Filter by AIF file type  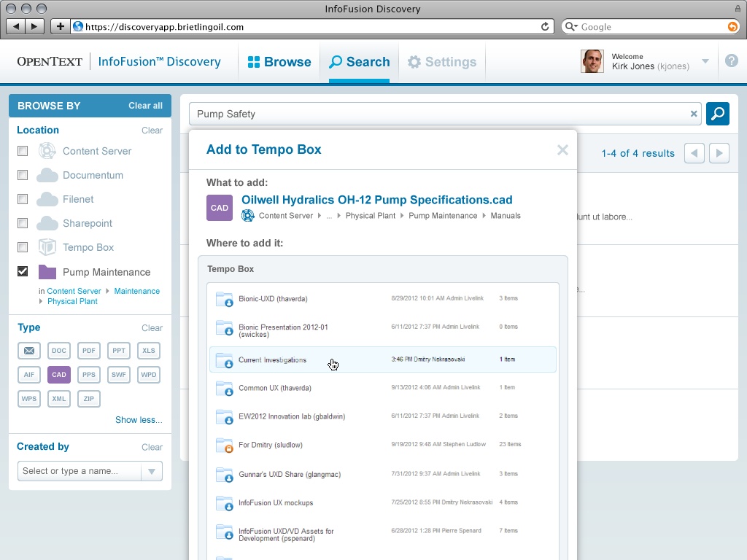[x=29, y=375]
